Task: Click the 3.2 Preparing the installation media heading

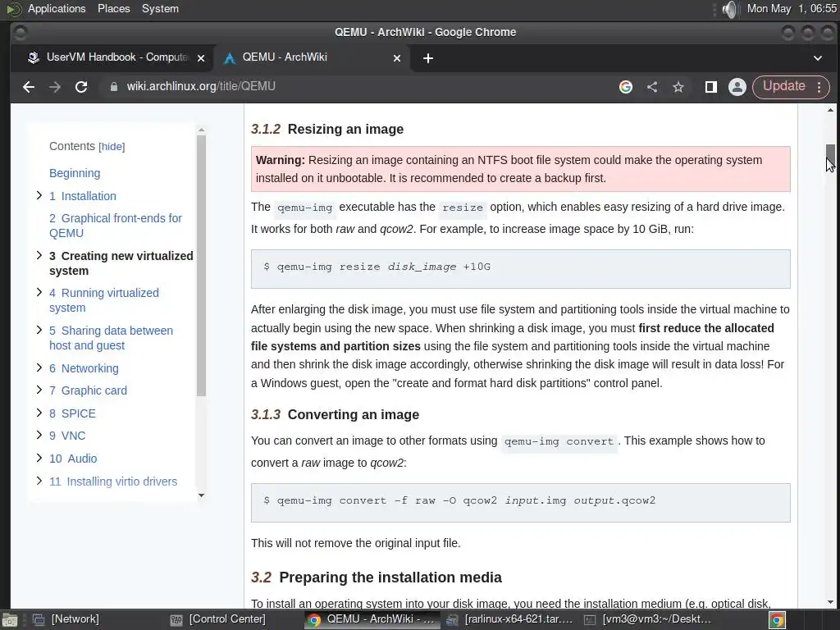Action: pos(376,577)
